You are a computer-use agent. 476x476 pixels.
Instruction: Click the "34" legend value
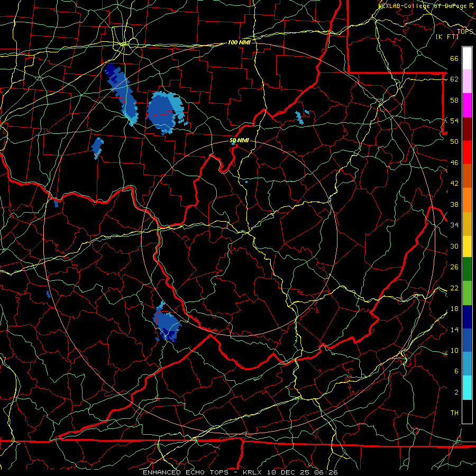(x=454, y=225)
